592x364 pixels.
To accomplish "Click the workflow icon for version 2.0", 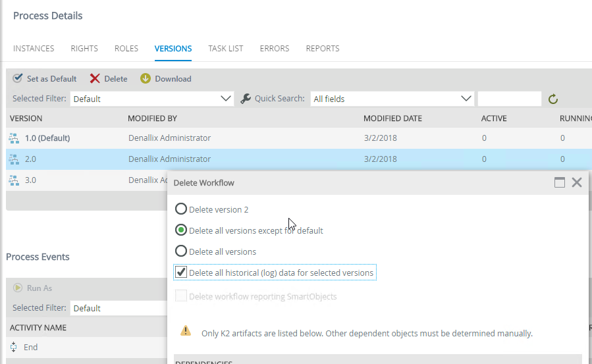I will point(14,159).
